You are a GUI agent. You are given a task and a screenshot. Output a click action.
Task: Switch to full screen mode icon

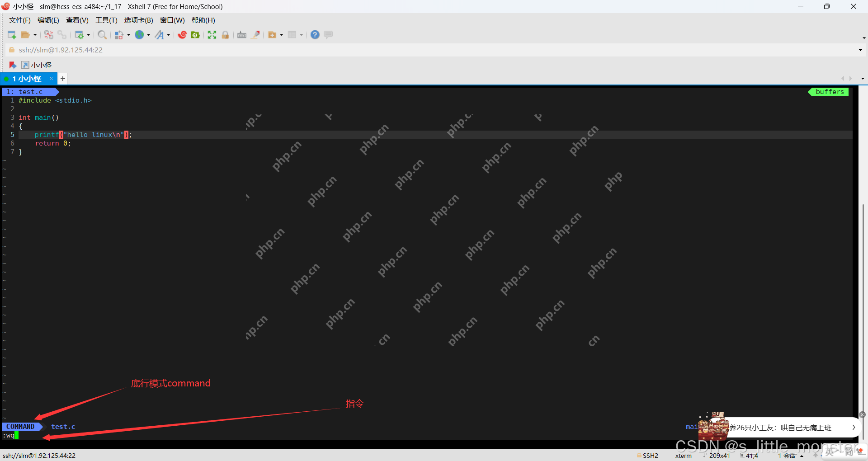point(212,35)
